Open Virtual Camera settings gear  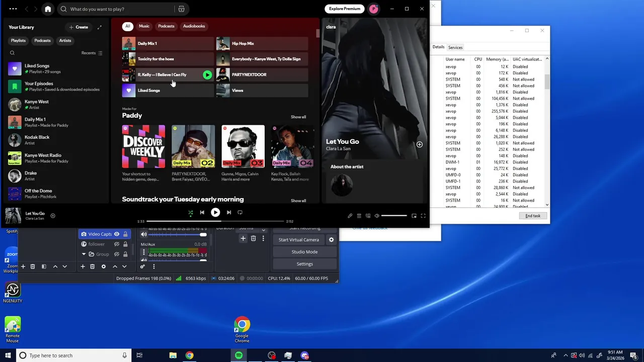pyautogui.click(x=331, y=240)
